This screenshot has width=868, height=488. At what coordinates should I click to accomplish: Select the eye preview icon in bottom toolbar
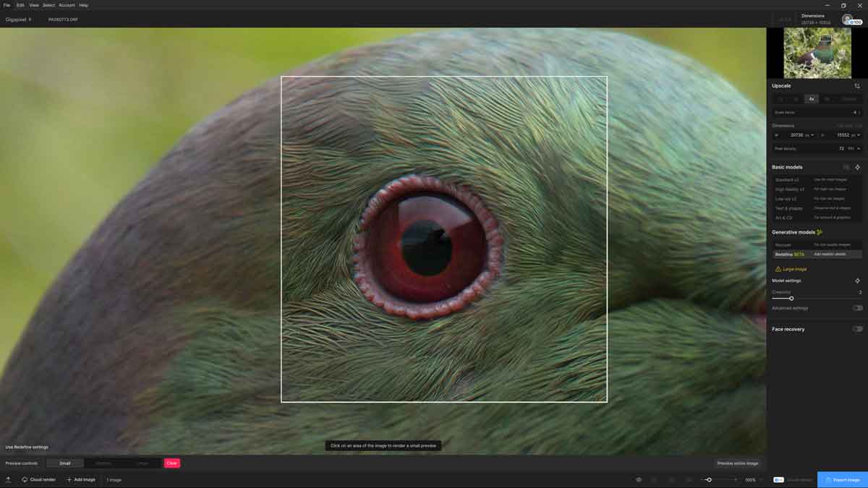pyautogui.click(x=639, y=479)
